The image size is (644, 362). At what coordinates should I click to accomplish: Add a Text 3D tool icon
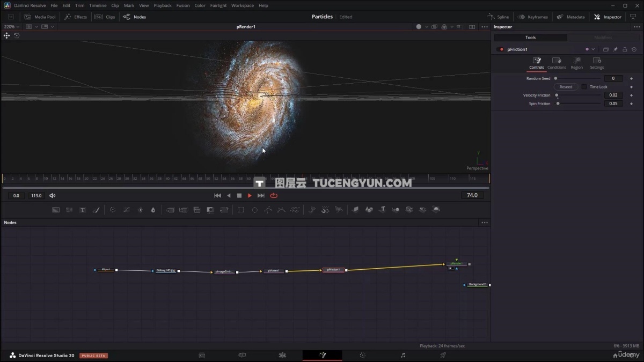point(383,210)
